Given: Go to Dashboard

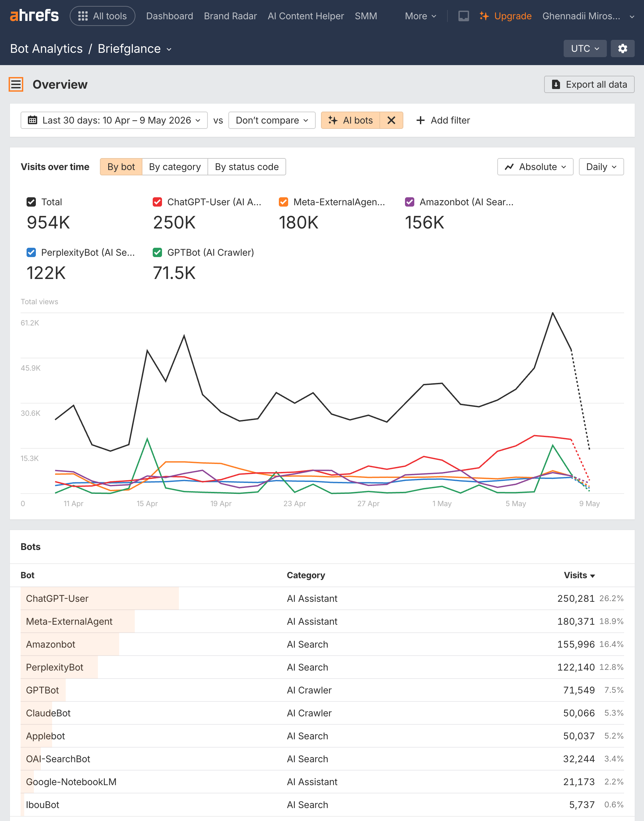Looking at the screenshot, I should tap(169, 16).
